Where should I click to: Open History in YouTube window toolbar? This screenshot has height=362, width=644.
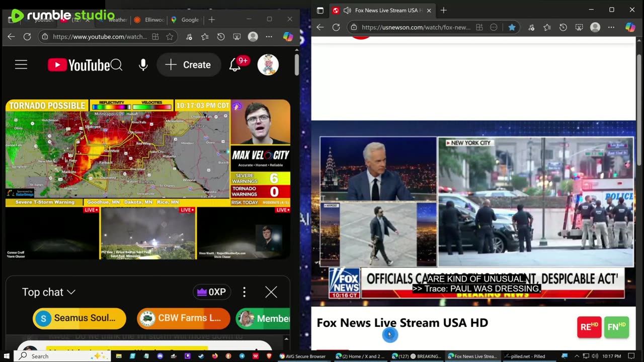[221, 37]
